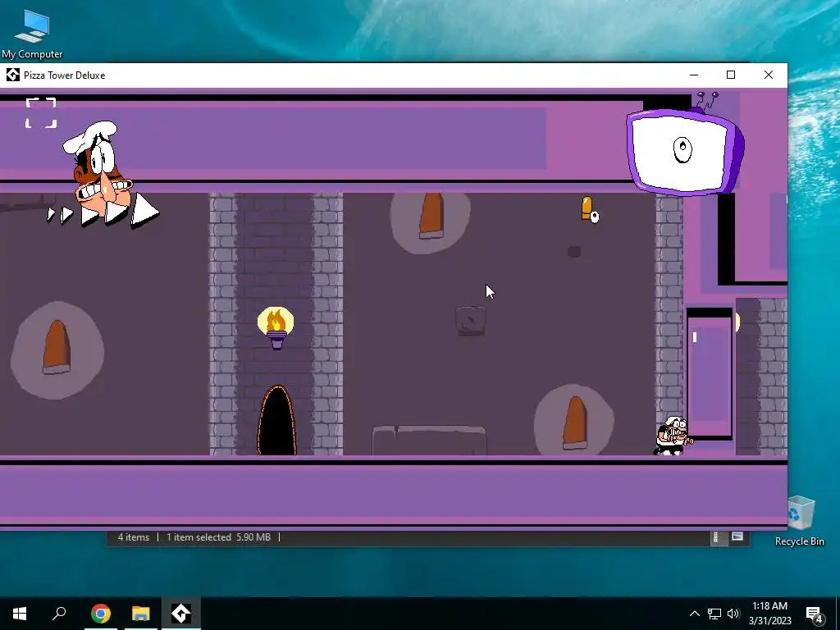Click "4 items" in Explorer status bar
Viewport: 840px width, 630px height.
tap(134, 536)
